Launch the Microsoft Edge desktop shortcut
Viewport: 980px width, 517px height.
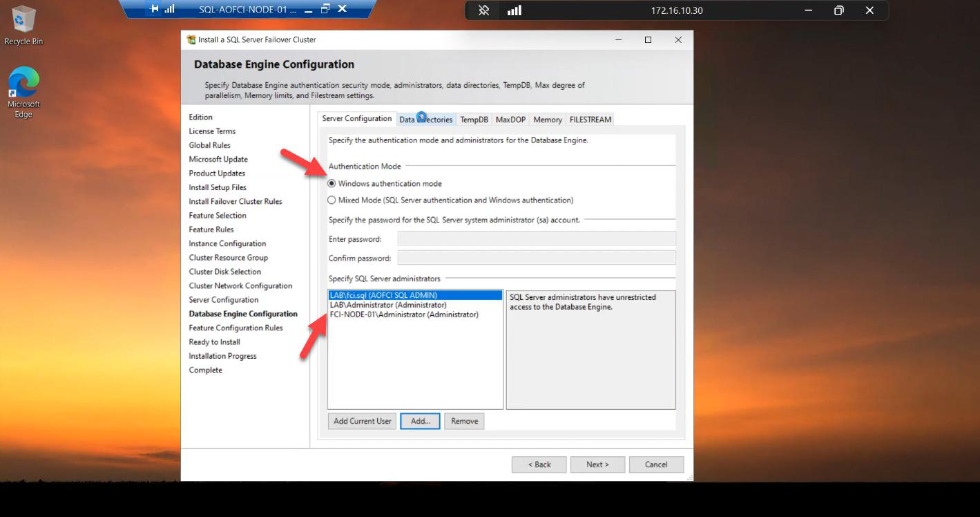click(23, 93)
